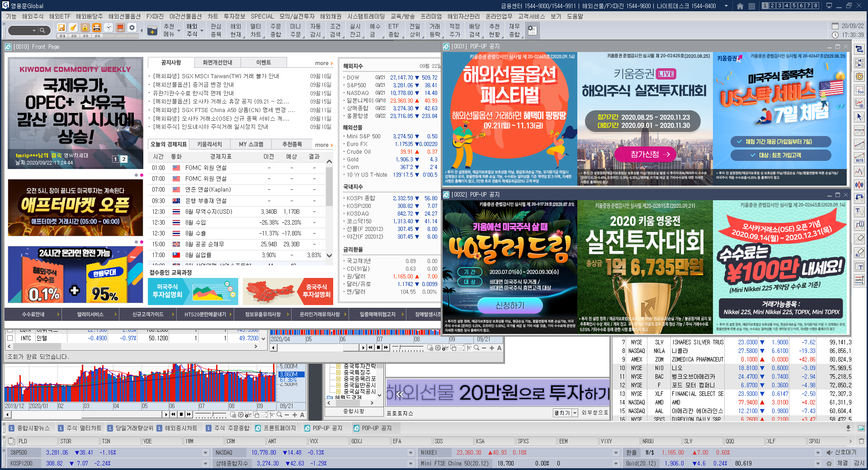Open the settings gear in toolbar

[132, 28]
